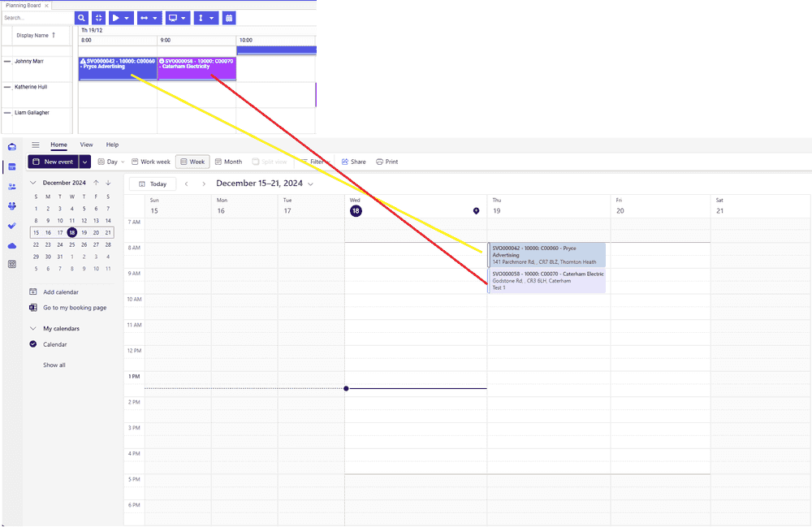Open the calendar icon button in Planning Board toolbar
The width and height of the screenshot is (812, 527).
229,18
